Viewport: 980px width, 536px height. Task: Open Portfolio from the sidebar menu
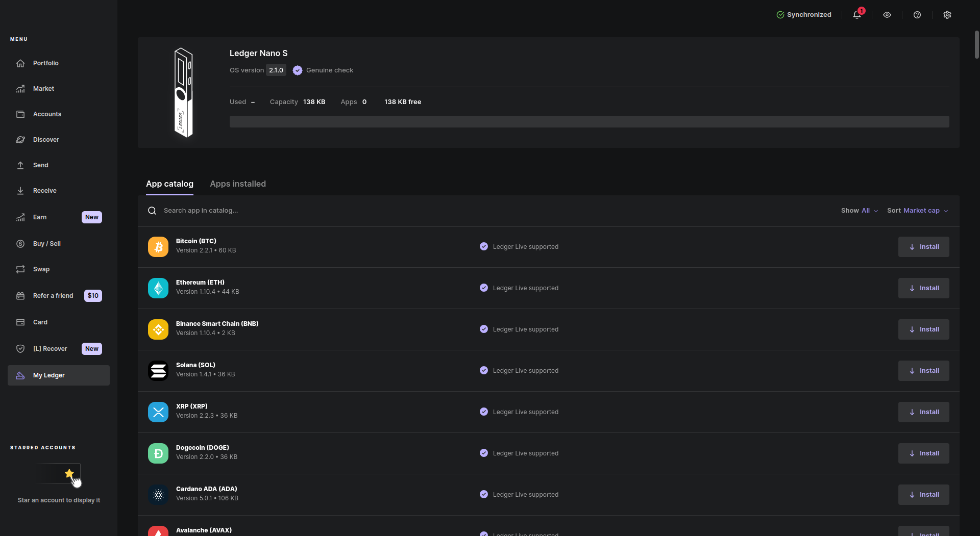click(x=46, y=63)
